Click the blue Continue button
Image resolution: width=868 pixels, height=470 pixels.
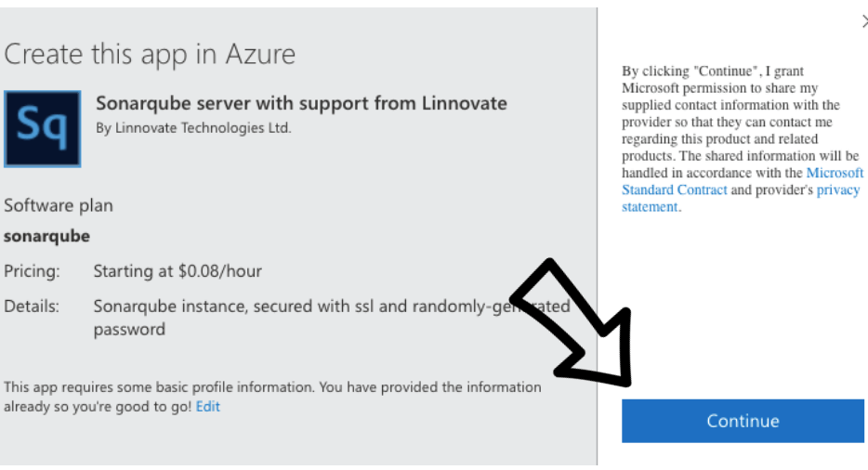tap(743, 421)
